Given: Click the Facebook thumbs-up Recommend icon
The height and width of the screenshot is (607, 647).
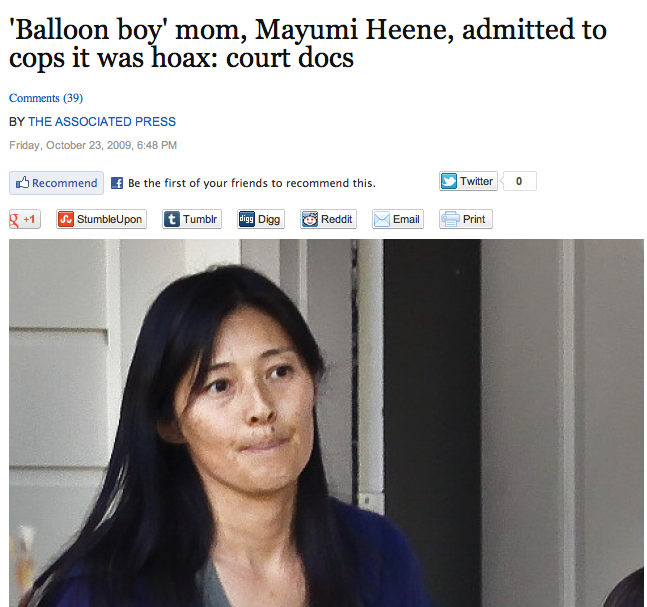Looking at the screenshot, I should [x=22, y=182].
